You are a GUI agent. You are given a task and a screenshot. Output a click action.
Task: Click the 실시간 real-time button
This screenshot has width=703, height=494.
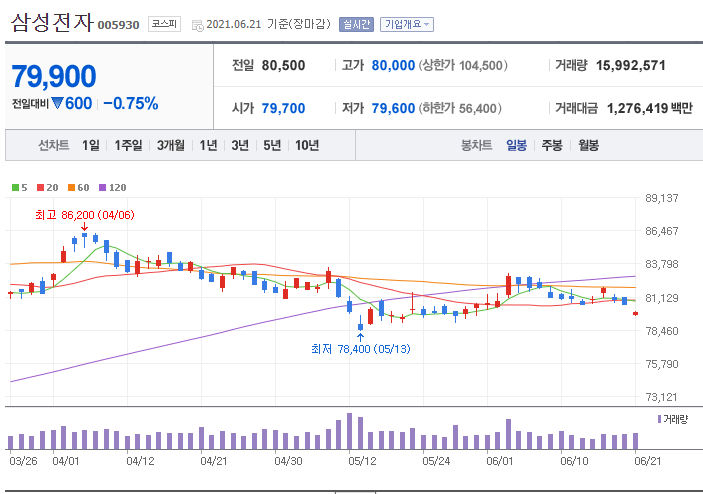coord(356,24)
